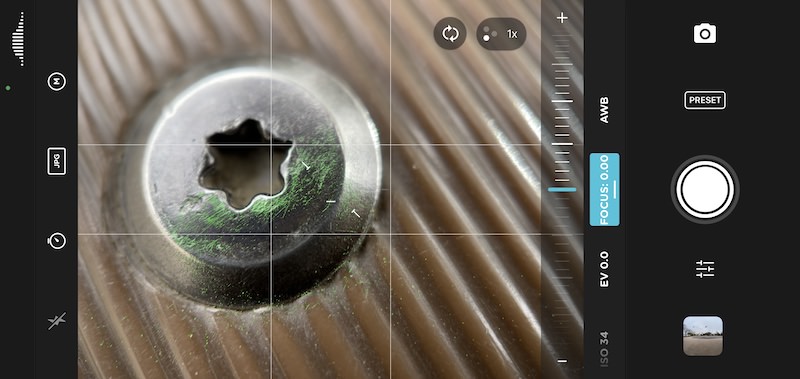Toggle the flash off icon
This screenshot has width=800, height=379.
(57, 321)
